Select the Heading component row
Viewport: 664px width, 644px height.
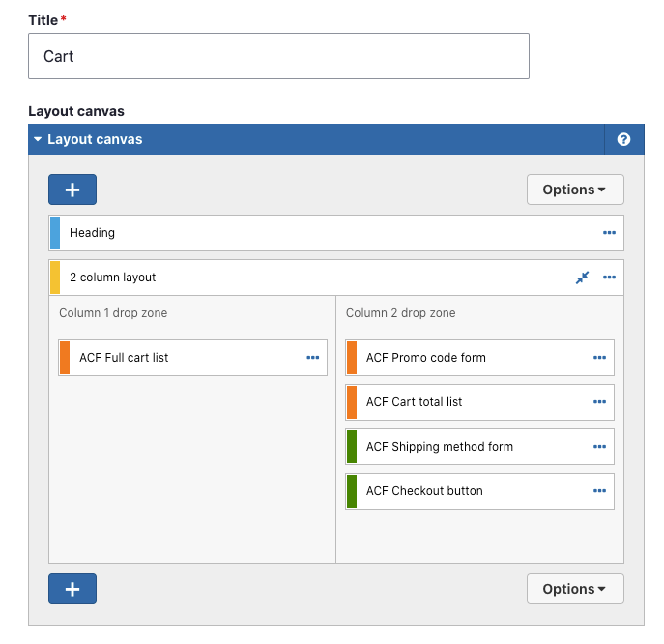[336, 233]
